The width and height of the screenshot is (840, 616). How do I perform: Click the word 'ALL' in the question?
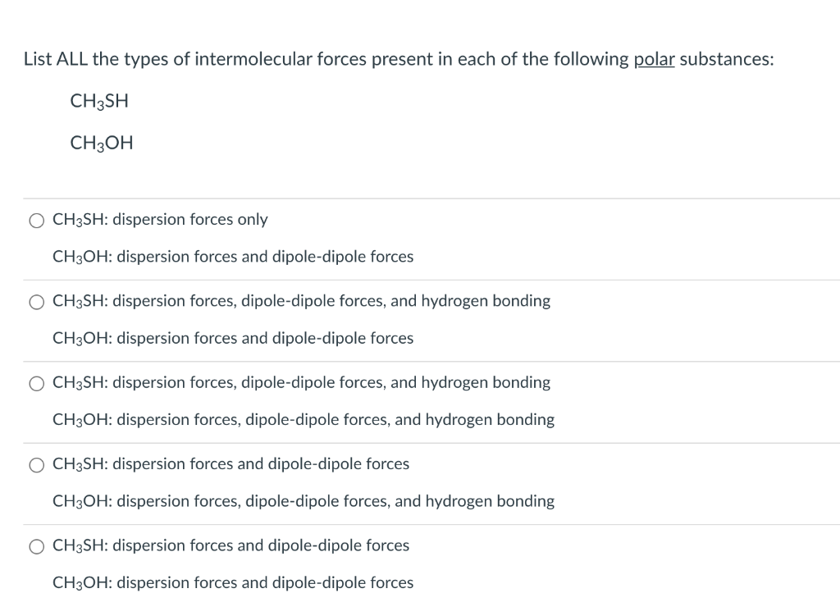tap(72, 59)
